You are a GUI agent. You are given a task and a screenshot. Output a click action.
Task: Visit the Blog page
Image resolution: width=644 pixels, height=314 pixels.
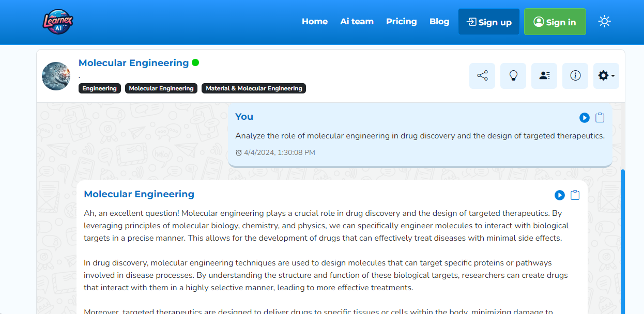(x=439, y=22)
